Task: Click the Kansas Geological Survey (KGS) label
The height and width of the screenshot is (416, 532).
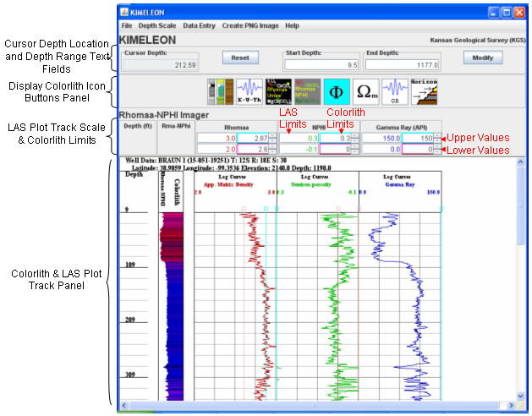Action: (x=478, y=40)
